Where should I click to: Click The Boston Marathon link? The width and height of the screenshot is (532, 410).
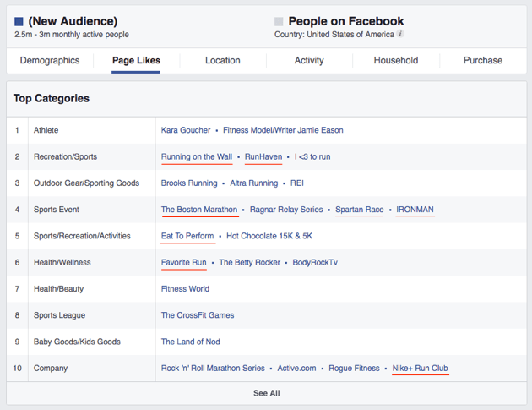pos(199,210)
